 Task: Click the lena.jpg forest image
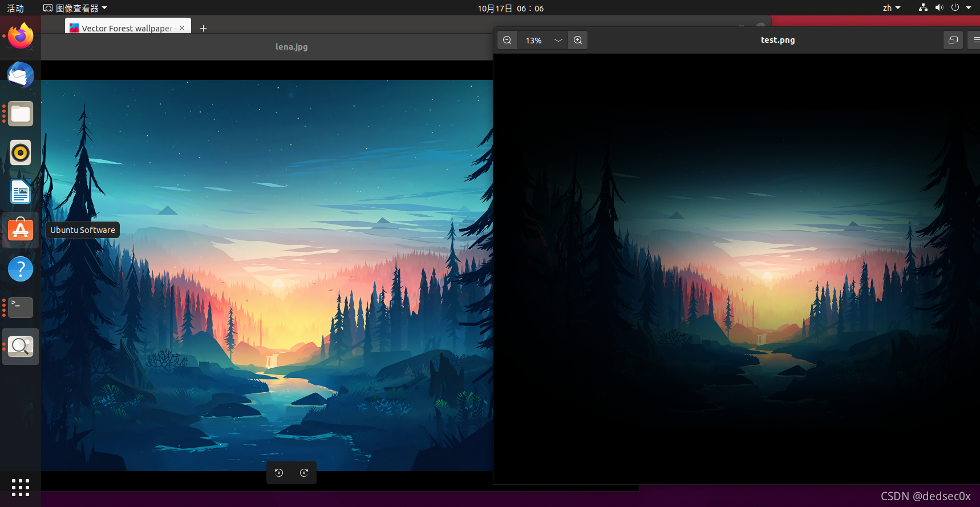click(x=267, y=275)
